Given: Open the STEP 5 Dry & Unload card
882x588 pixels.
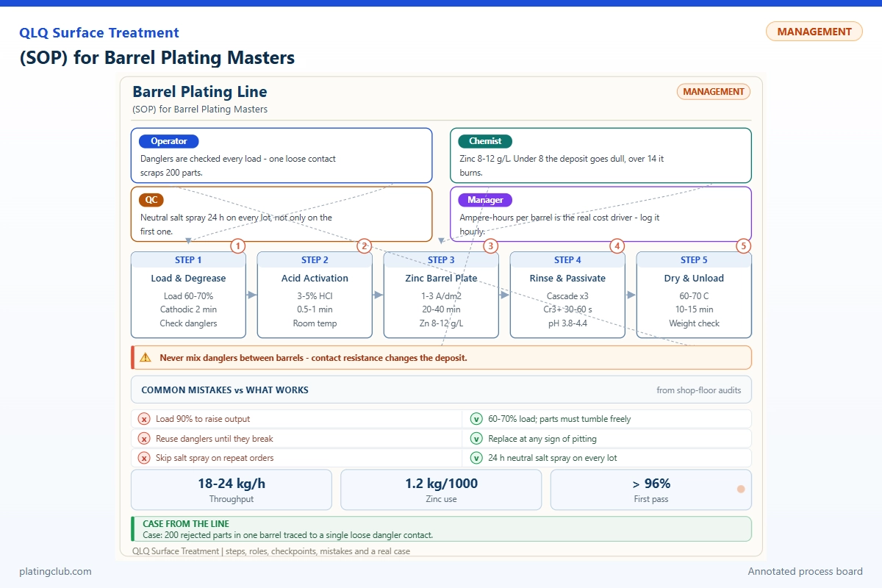Looking at the screenshot, I should (x=694, y=295).
